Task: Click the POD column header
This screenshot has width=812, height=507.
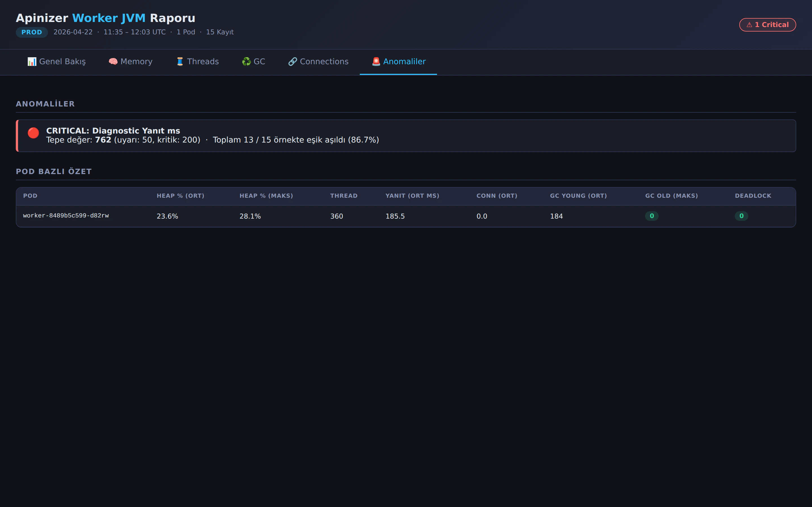Action: coord(30,196)
